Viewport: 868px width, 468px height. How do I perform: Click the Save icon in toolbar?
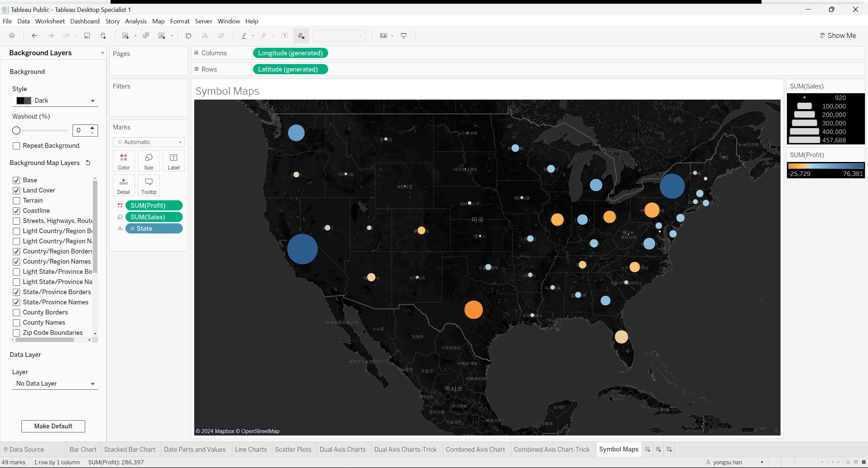pyautogui.click(x=87, y=36)
